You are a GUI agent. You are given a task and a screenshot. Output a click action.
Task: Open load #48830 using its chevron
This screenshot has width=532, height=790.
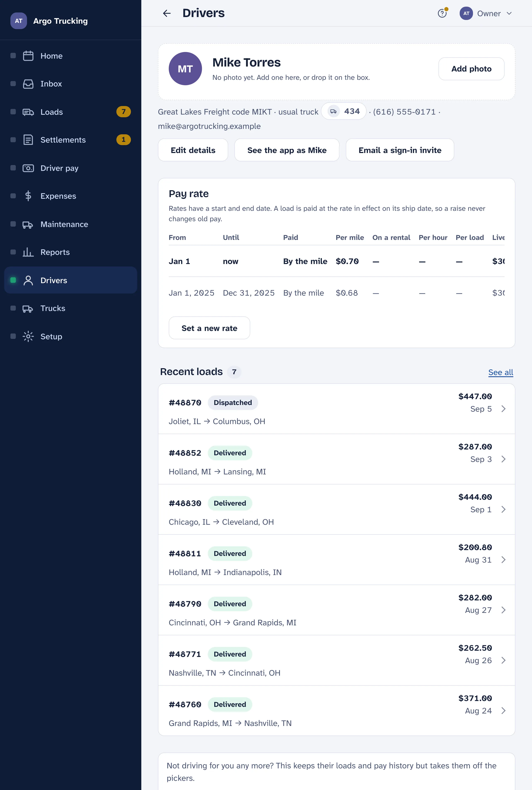pyautogui.click(x=504, y=509)
